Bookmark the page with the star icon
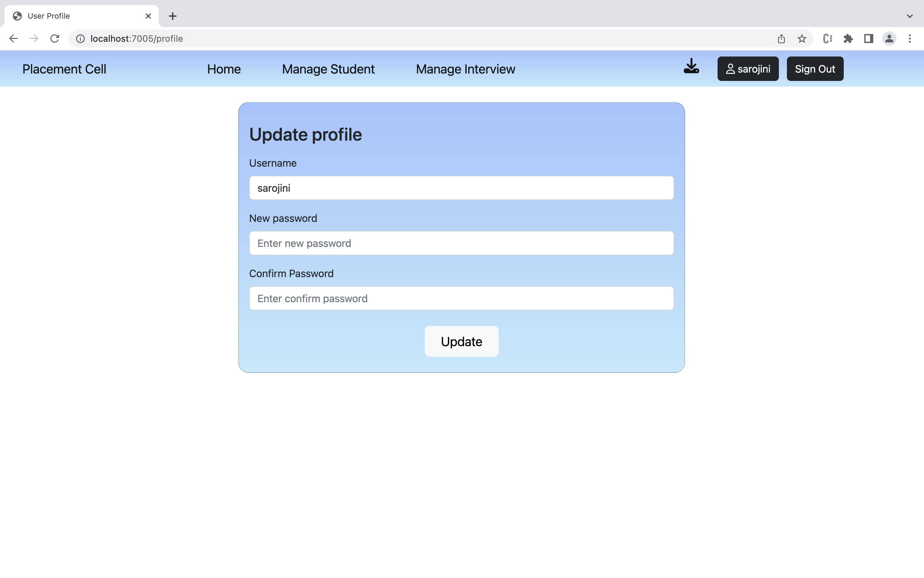 [801, 38]
